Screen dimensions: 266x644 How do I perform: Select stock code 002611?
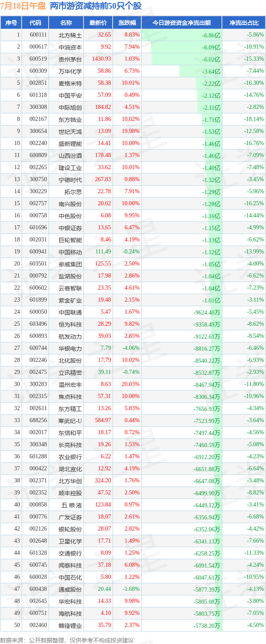pos(38,408)
